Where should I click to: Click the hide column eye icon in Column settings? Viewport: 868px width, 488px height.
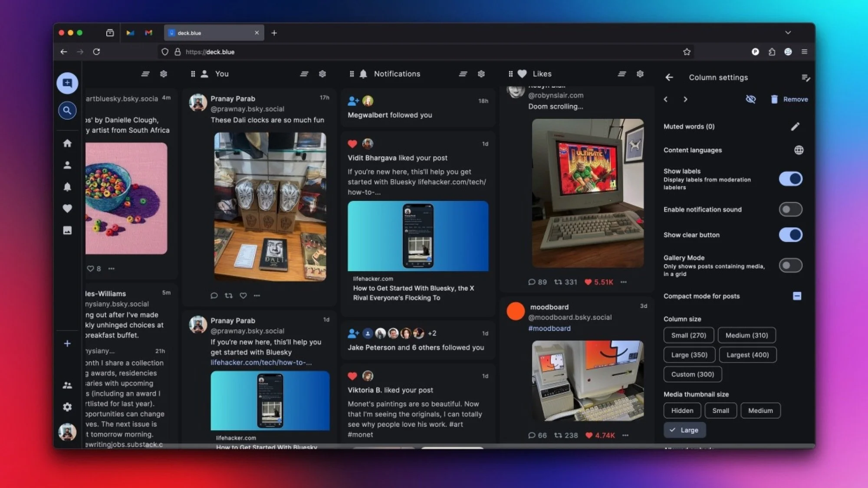tap(751, 99)
